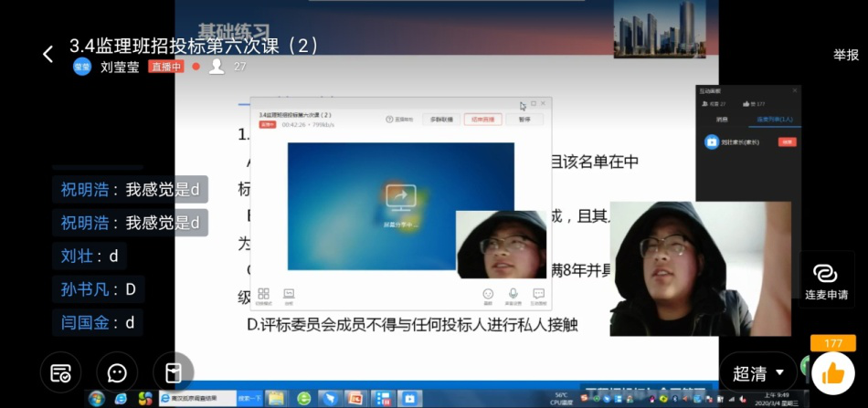Click the switch mode grid icon
868x408 pixels.
[x=263, y=294]
